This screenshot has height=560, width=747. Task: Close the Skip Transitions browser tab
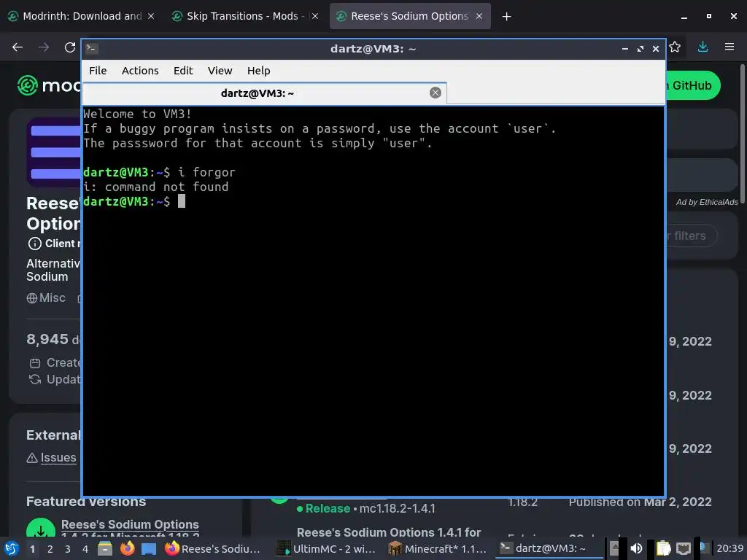pos(315,16)
